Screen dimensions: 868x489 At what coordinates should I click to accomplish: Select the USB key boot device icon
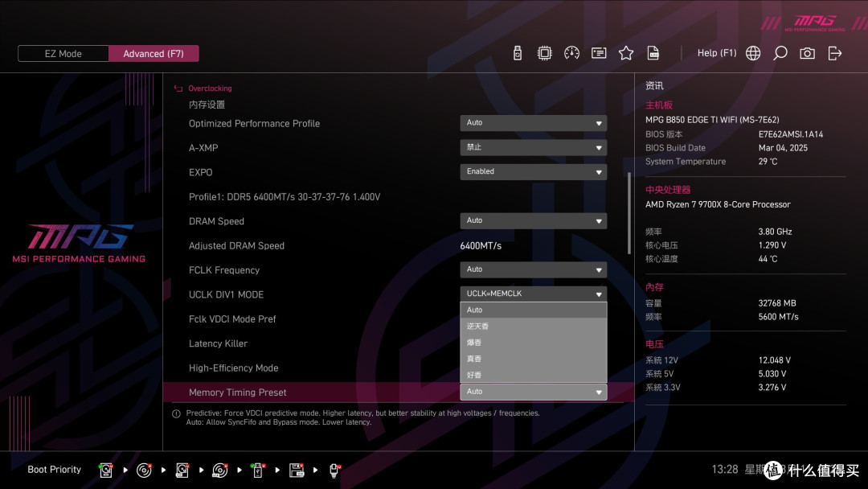257,471
